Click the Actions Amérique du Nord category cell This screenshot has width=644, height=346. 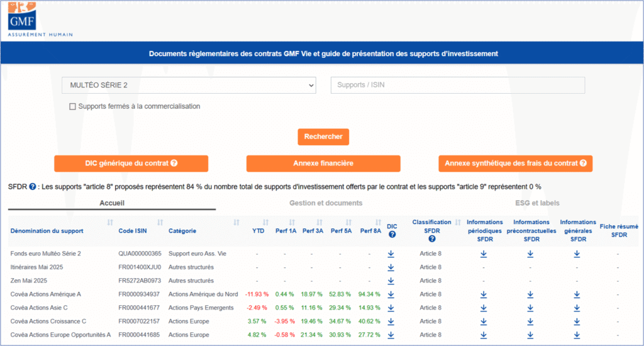(203, 294)
